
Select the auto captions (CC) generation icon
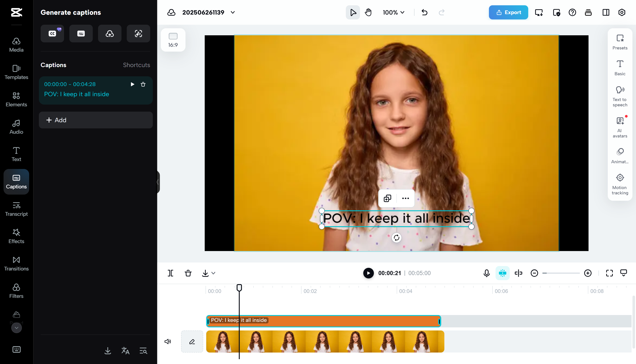(52, 33)
